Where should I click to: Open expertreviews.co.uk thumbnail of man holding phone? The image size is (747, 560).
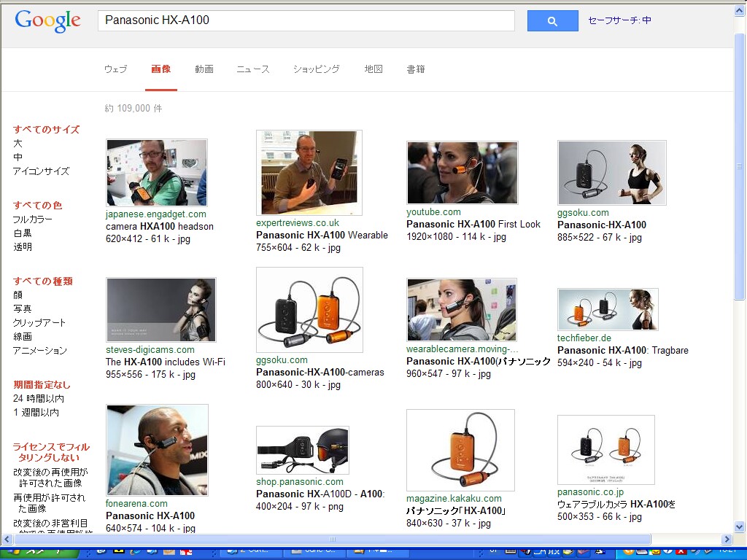[x=309, y=172]
